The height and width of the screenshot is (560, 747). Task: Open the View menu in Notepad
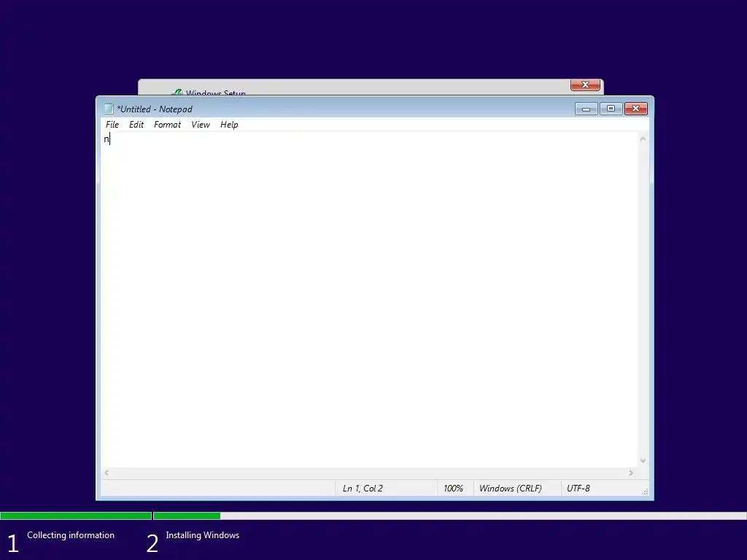pos(201,125)
